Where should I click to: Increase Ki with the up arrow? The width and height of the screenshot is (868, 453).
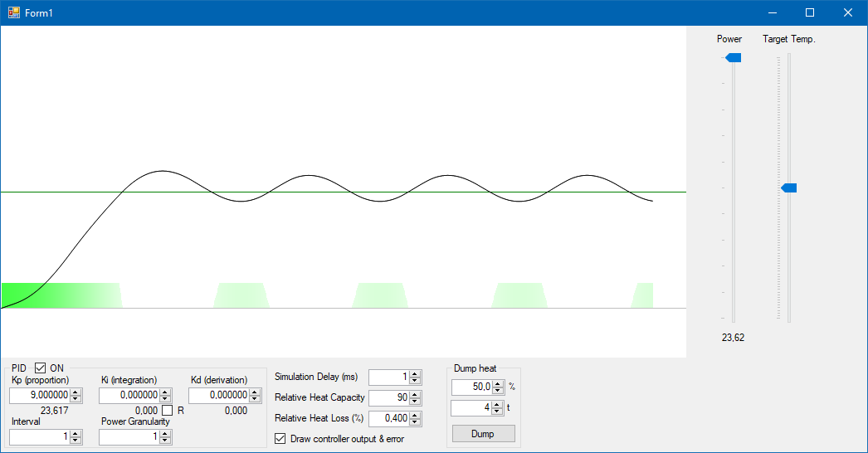(165, 392)
